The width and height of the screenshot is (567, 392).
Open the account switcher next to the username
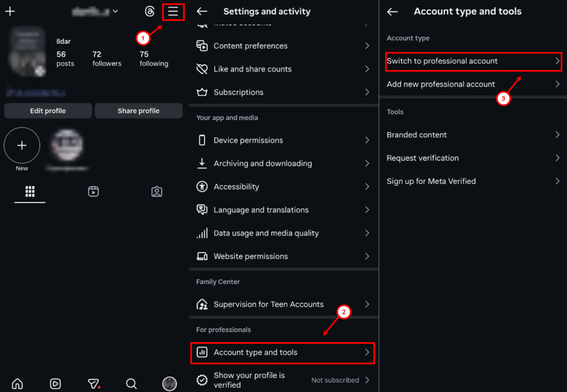(114, 12)
